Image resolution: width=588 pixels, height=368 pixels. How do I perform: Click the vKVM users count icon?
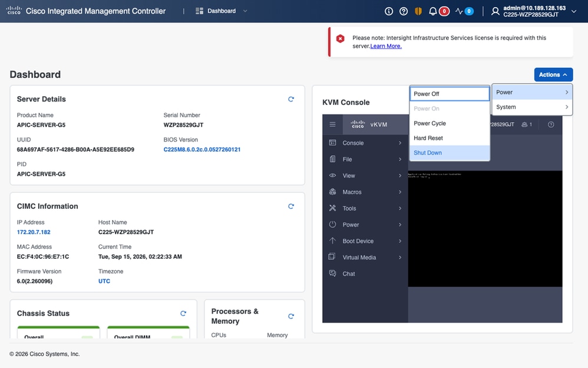click(524, 124)
